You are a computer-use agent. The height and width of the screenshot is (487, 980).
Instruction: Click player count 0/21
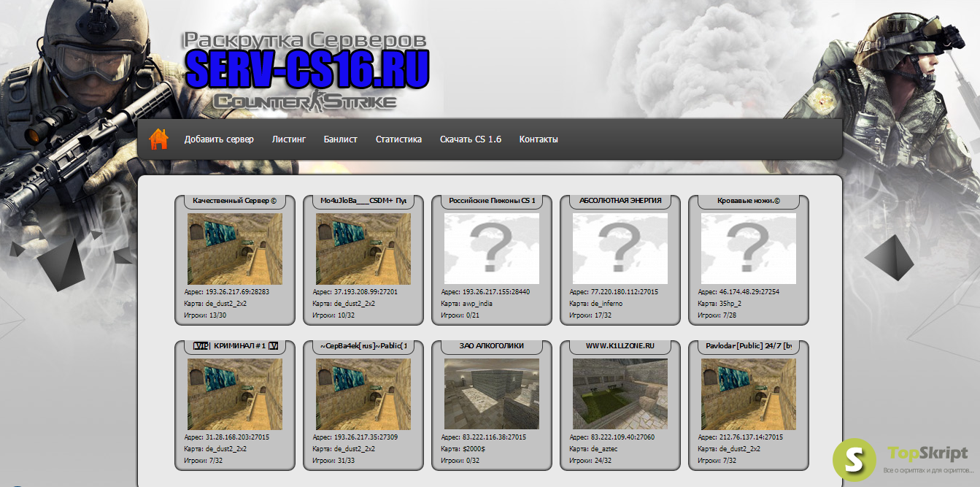pos(474,315)
